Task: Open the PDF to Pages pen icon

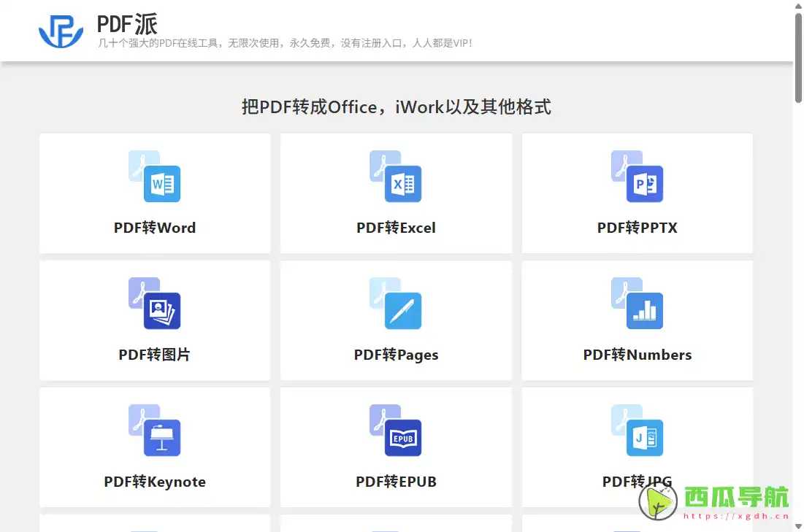Action: 395,303
